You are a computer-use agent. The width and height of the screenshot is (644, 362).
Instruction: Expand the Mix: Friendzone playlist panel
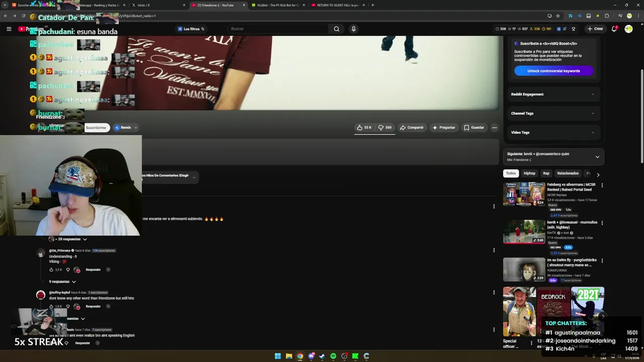(x=597, y=157)
